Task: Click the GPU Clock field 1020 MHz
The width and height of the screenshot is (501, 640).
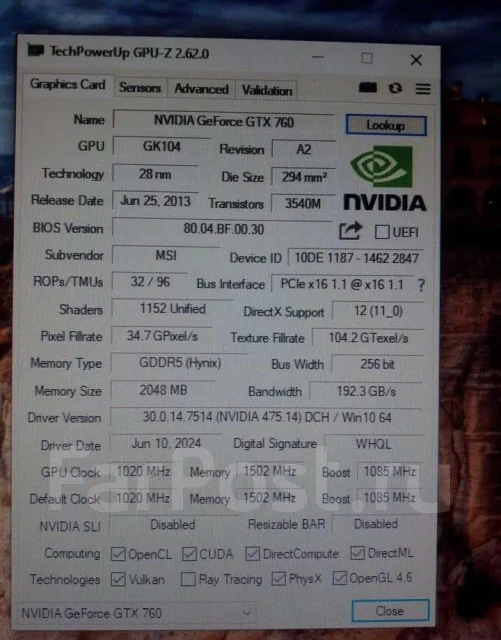Action: [143, 472]
